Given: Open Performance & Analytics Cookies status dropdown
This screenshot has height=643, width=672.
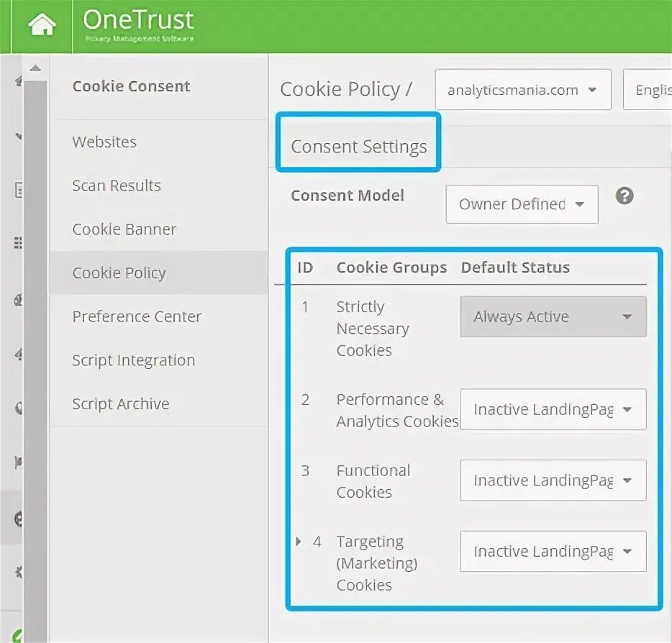Looking at the screenshot, I should coord(553,409).
